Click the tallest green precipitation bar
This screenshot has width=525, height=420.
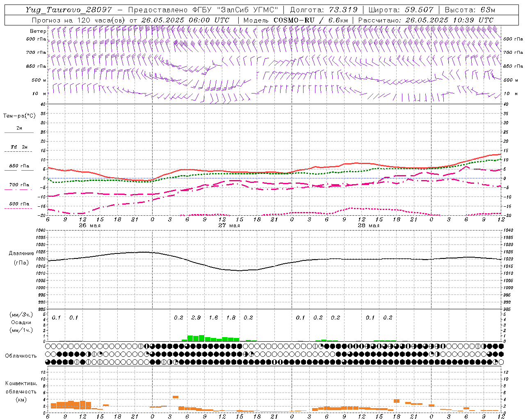pos(201,338)
